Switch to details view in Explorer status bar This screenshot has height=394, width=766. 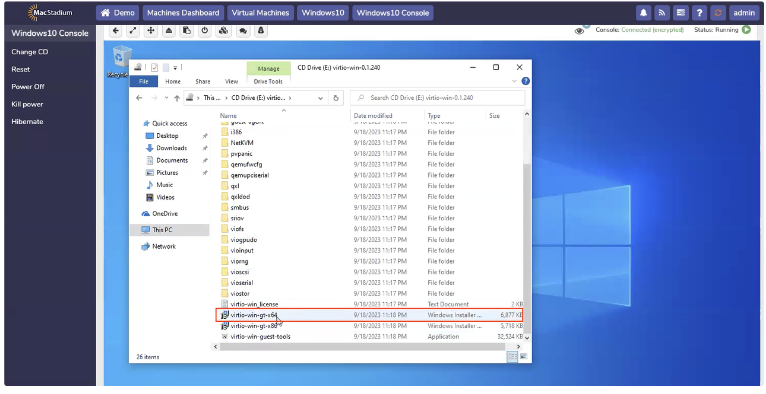click(x=512, y=357)
